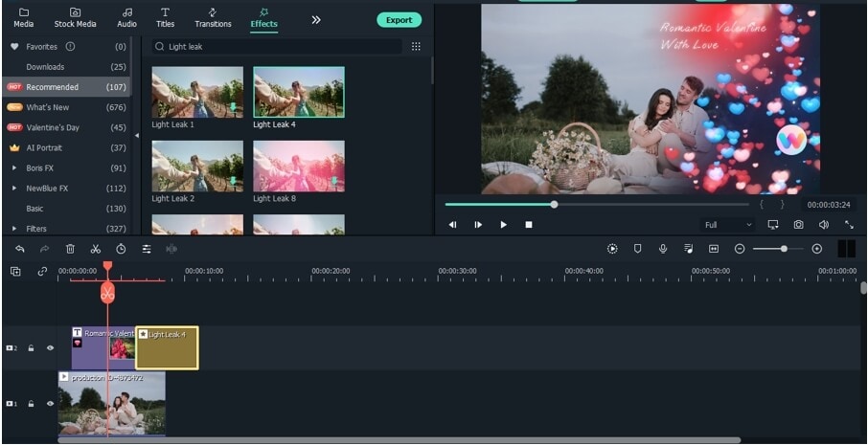This screenshot has width=868, height=445.
Task: Click the mark-out brace icon
Action: click(782, 205)
